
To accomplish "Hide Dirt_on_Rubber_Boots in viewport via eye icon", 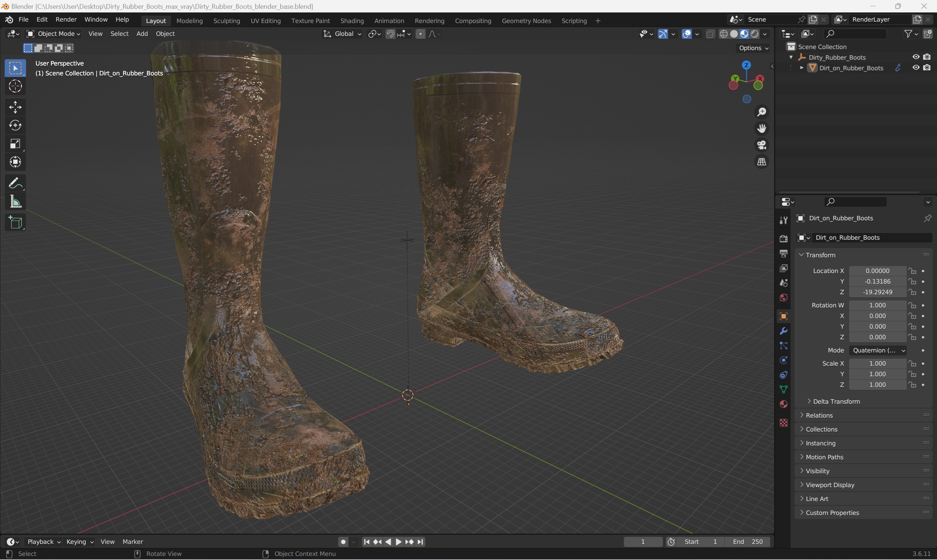I will (x=916, y=68).
